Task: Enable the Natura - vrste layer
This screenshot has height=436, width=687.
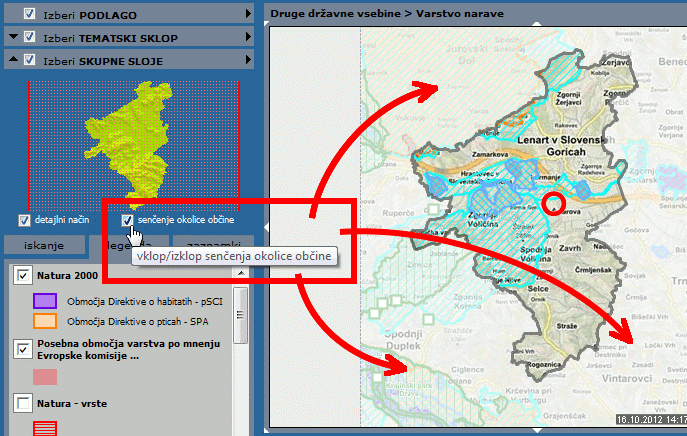Action: [24, 402]
